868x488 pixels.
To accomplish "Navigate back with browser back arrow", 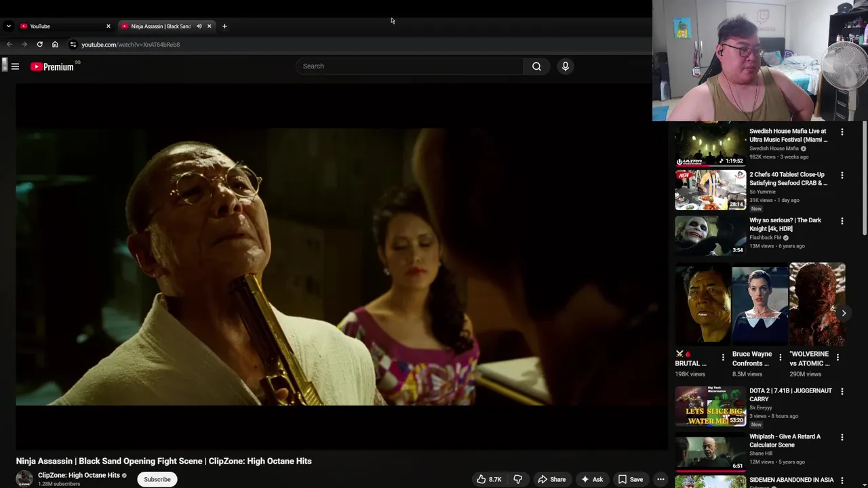I will click(9, 45).
